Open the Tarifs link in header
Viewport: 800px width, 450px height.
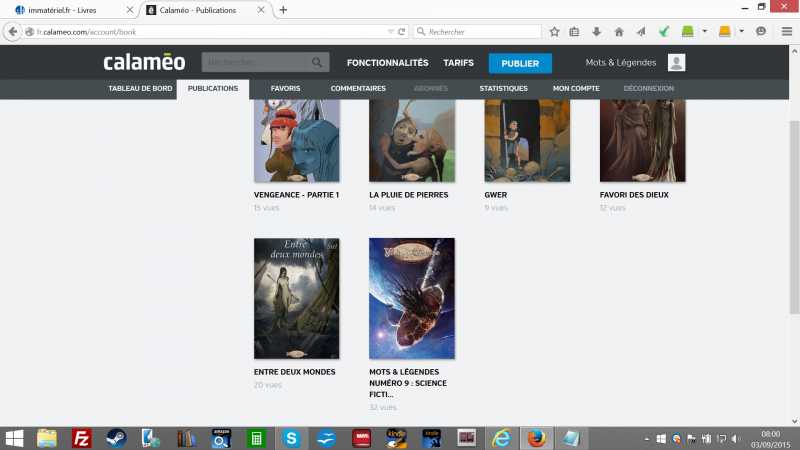(x=458, y=63)
